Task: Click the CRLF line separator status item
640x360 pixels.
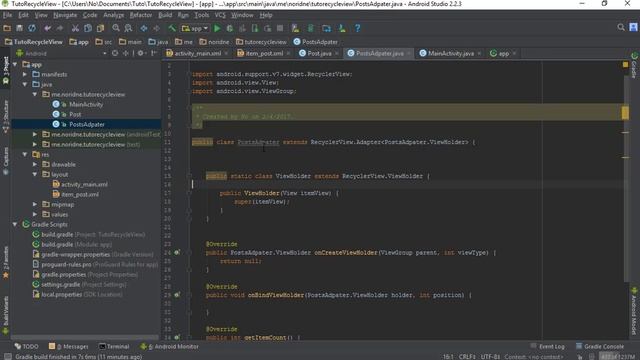Action: point(467,356)
